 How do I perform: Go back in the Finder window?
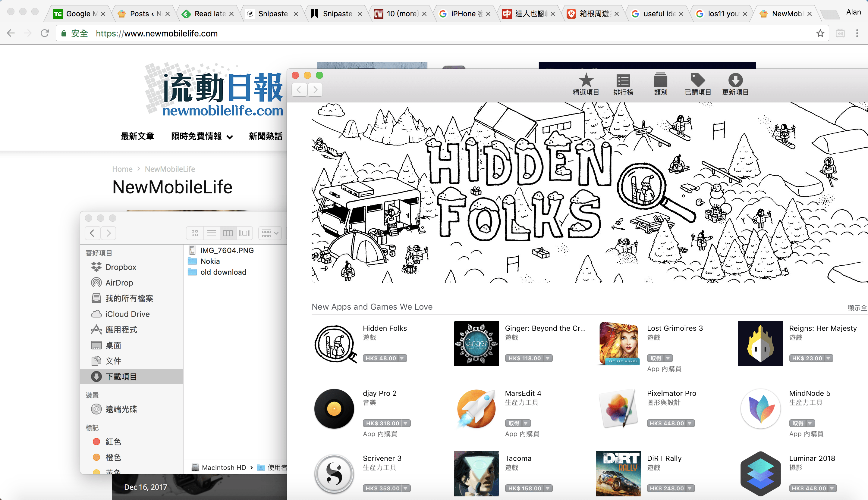click(x=93, y=233)
